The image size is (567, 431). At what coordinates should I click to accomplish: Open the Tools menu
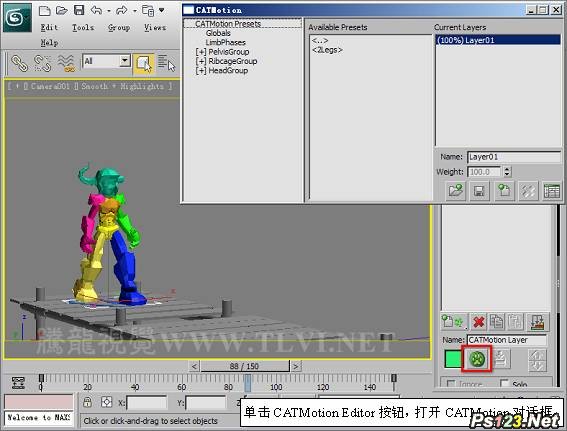(x=83, y=27)
